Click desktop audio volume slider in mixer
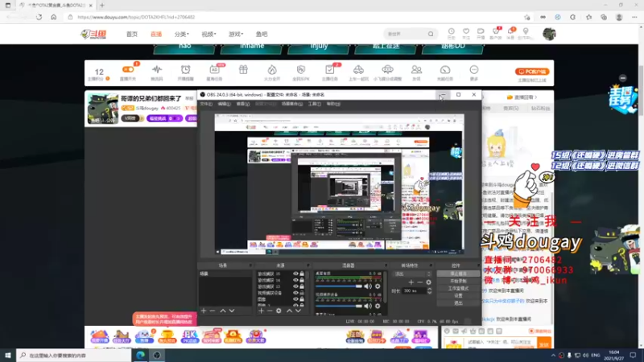The image size is (644, 362). point(339,286)
